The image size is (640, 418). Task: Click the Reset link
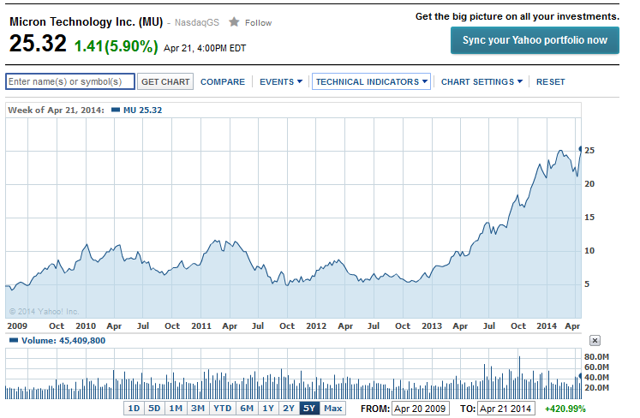tap(551, 82)
